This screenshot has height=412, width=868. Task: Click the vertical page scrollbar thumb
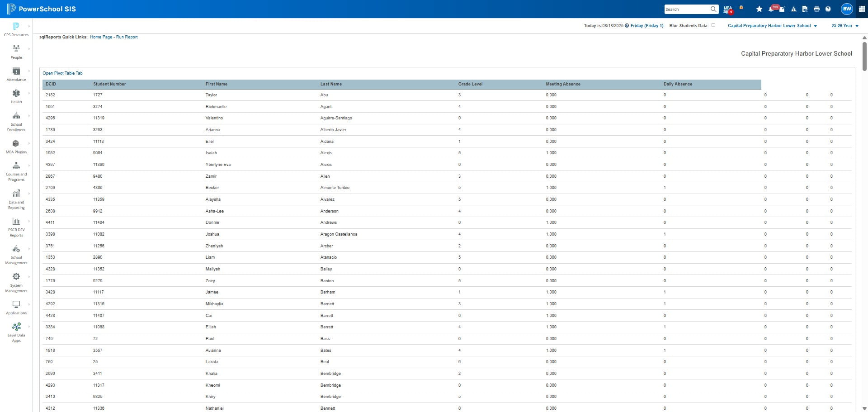864,56
